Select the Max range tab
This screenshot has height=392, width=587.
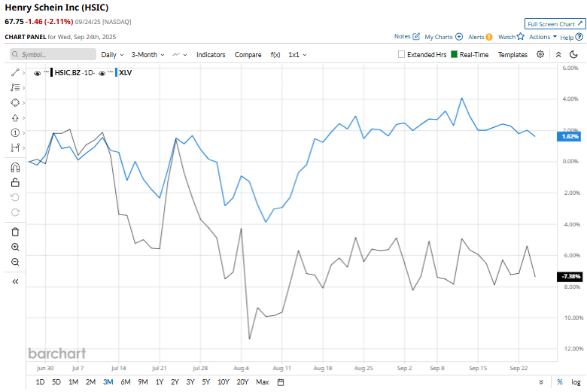tap(263, 382)
